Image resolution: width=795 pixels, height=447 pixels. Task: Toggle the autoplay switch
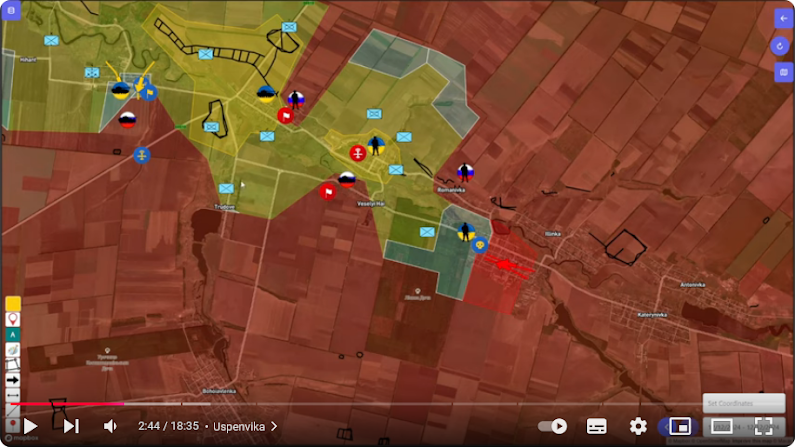click(x=553, y=426)
